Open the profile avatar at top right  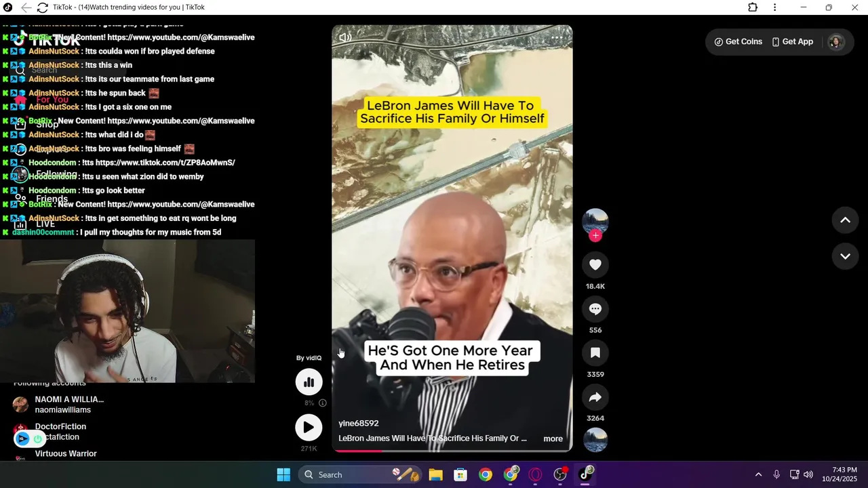[835, 41]
